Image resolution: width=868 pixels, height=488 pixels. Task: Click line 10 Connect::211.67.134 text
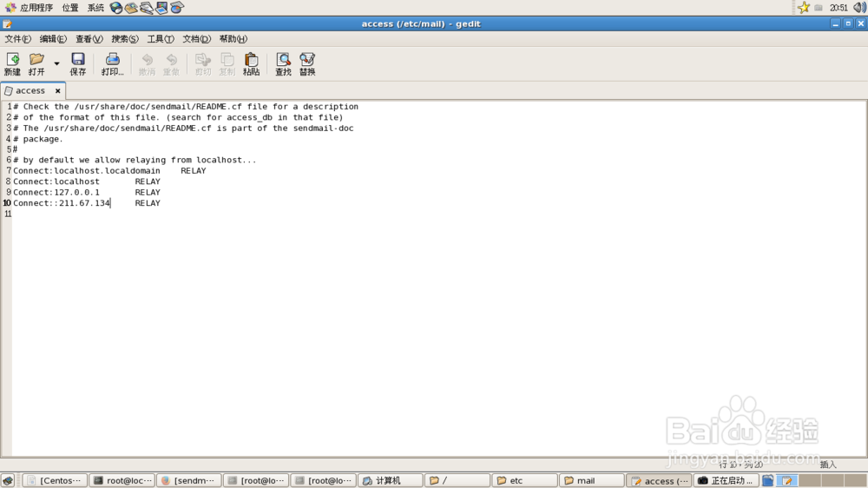(x=62, y=203)
